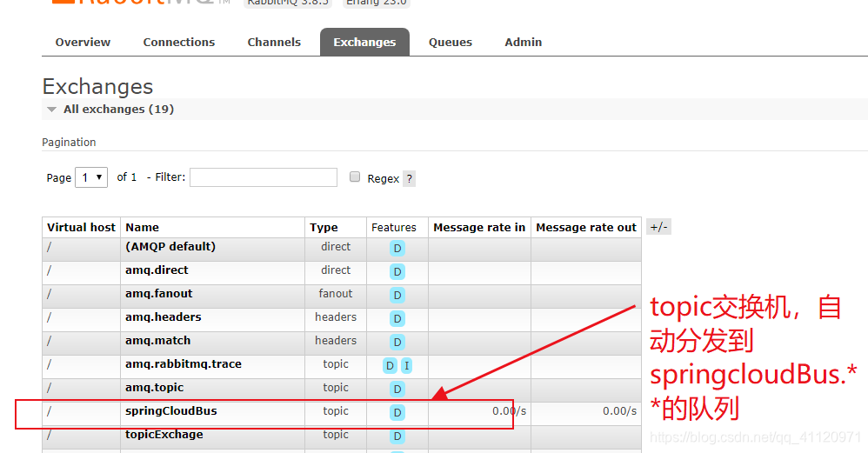Switch to the Connections tab
Viewport: 868px width, 453px height.
[x=179, y=42]
